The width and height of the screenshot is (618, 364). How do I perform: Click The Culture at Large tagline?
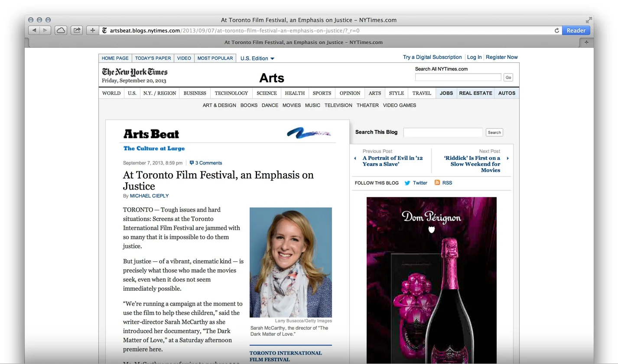154,148
